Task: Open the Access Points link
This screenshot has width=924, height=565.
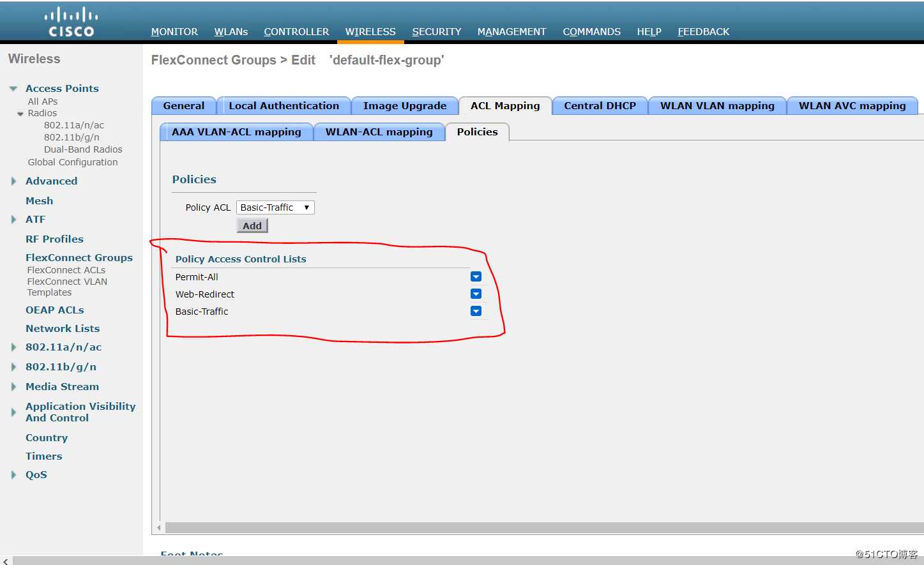Action: pos(62,89)
